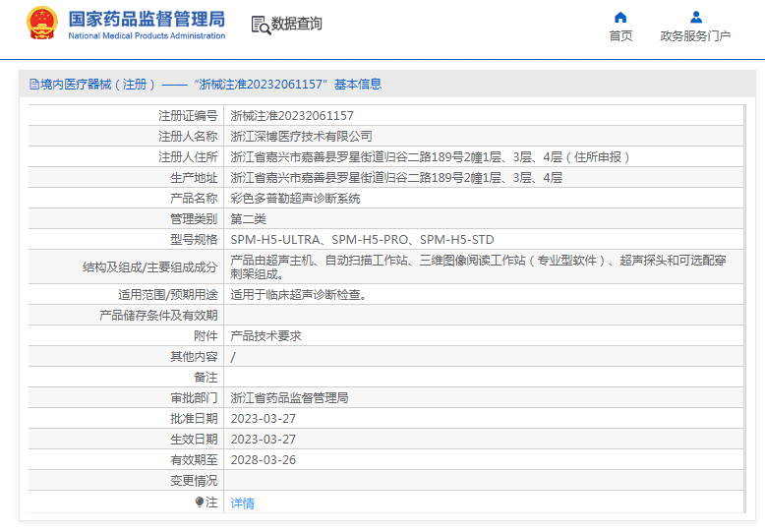Image resolution: width=765 pixels, height=532 pixels.
Task: Go to 首页 via its text label
Action: (x=620, y=36)
